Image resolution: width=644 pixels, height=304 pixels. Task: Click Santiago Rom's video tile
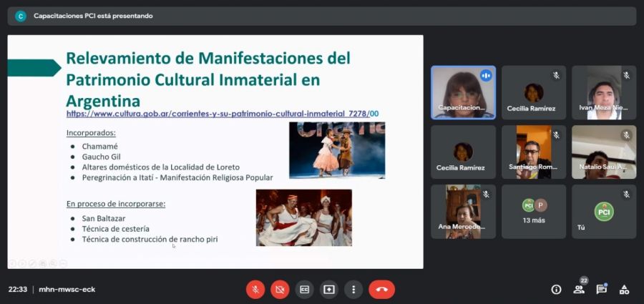pos(533,152)
